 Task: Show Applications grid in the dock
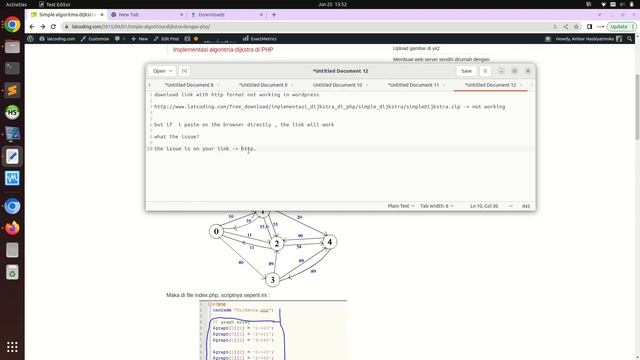[12, 347]
